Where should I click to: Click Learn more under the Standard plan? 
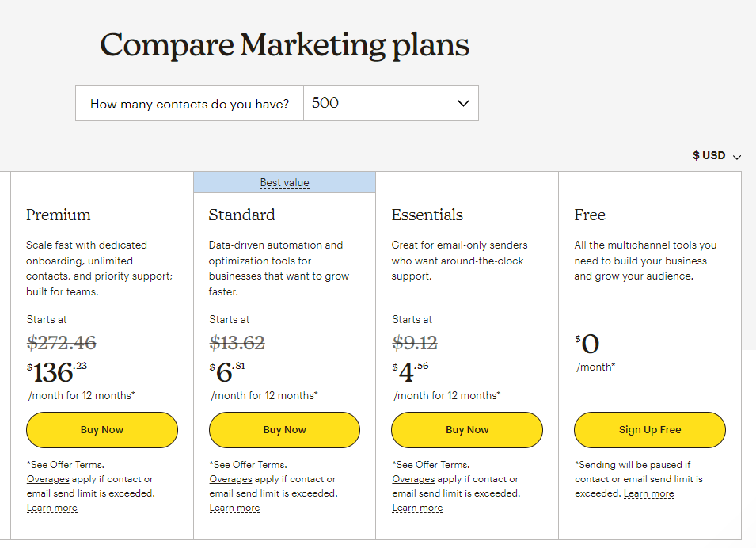pos(234,508)
